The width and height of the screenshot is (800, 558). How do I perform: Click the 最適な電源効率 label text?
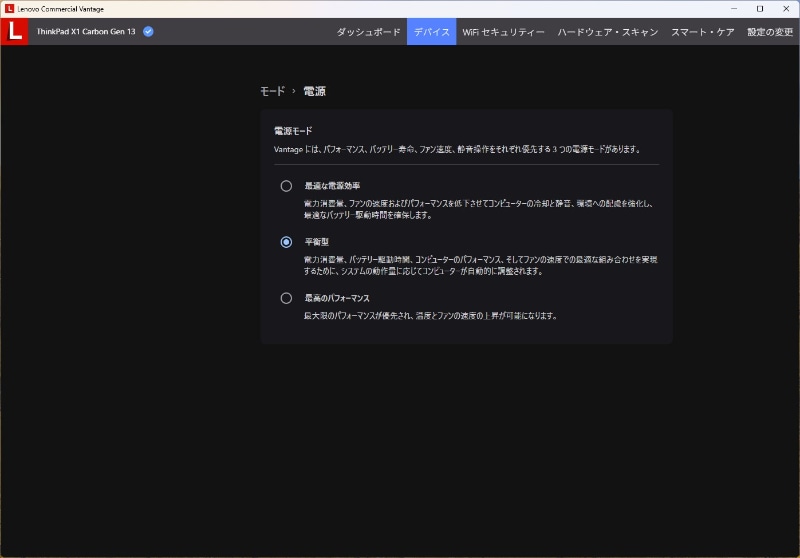pyautogui.click(x=332, y=186)
